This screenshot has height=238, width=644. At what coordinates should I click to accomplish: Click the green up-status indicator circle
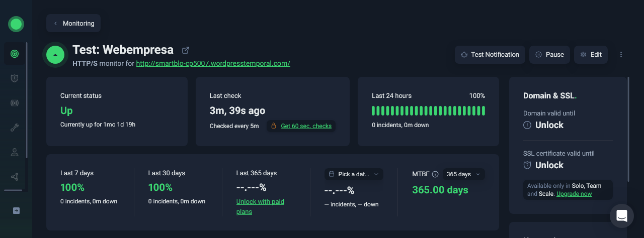point(55,55)
